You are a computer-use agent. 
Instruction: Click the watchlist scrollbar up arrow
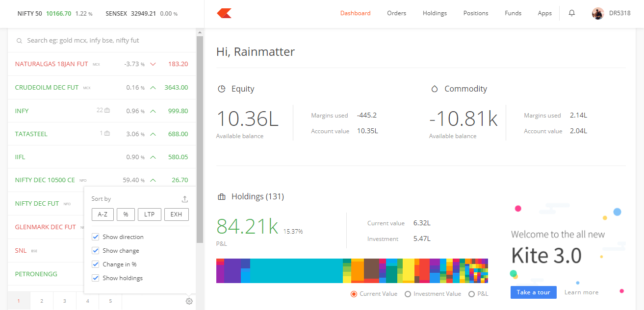tap(200, 32)
